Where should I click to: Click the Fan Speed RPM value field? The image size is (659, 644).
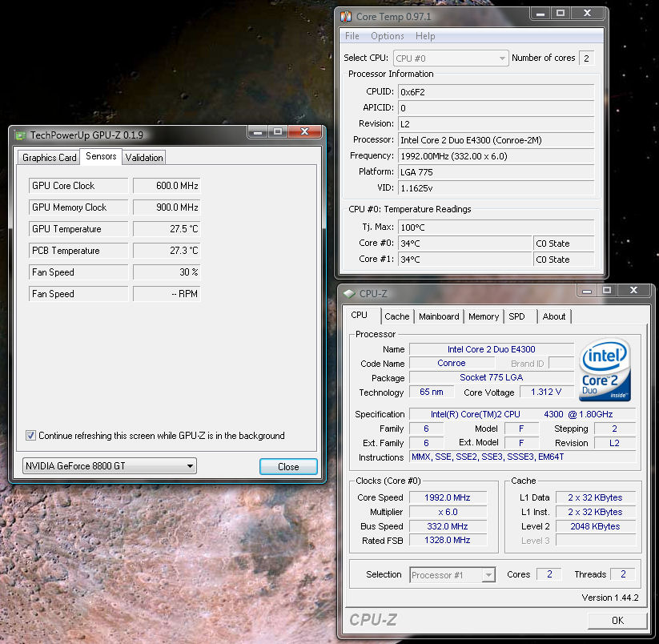tap(167, 294)
